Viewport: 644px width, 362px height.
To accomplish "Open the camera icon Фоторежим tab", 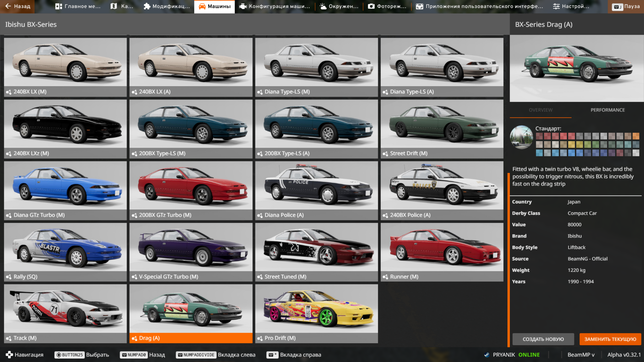I will point(387,6).
